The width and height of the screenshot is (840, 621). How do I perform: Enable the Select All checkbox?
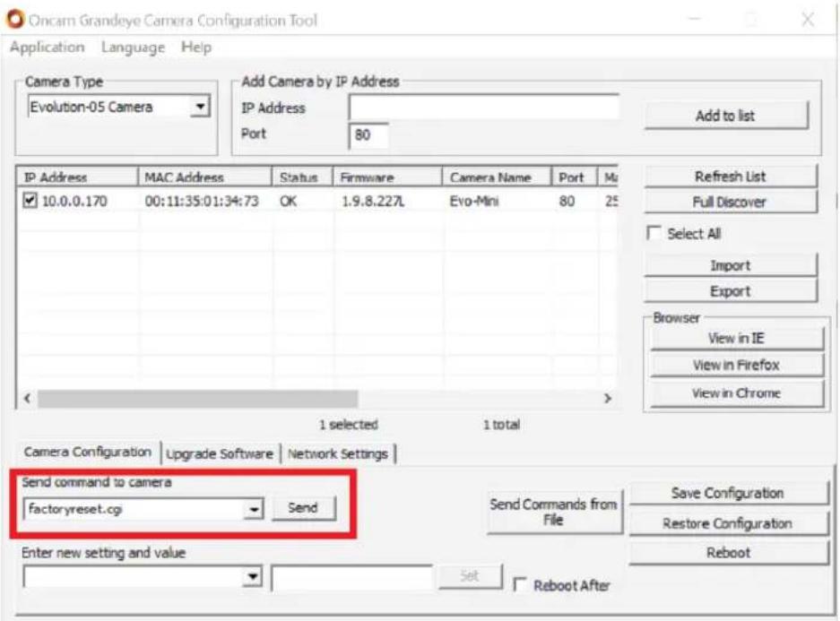tap(654, 233)
